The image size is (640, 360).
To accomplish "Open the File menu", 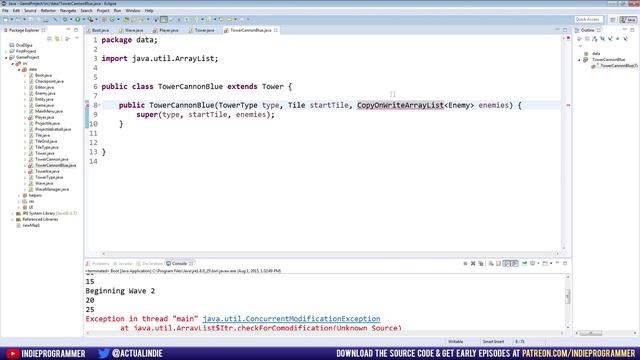I will point(5,11).
